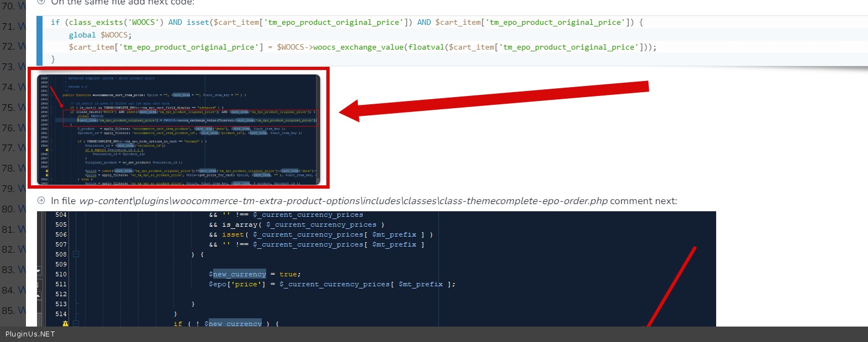Open the small code screenshot thumbnail in red frame
Image resolution: width=868 pixels, height=342 pixels.
(178, 129)
